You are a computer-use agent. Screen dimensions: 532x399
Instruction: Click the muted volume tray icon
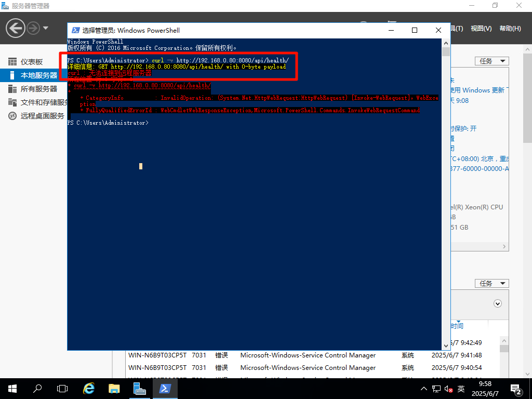[448, 389]
